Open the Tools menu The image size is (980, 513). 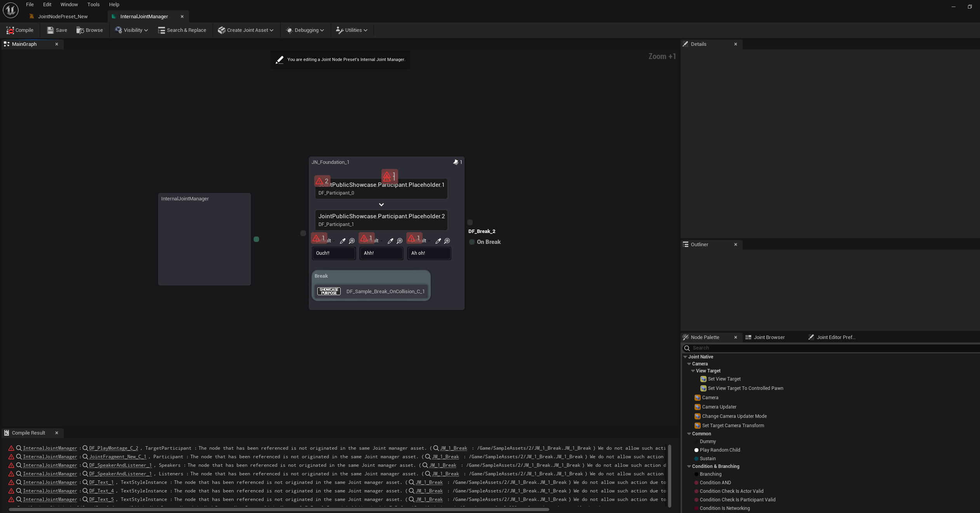[93, 5]
